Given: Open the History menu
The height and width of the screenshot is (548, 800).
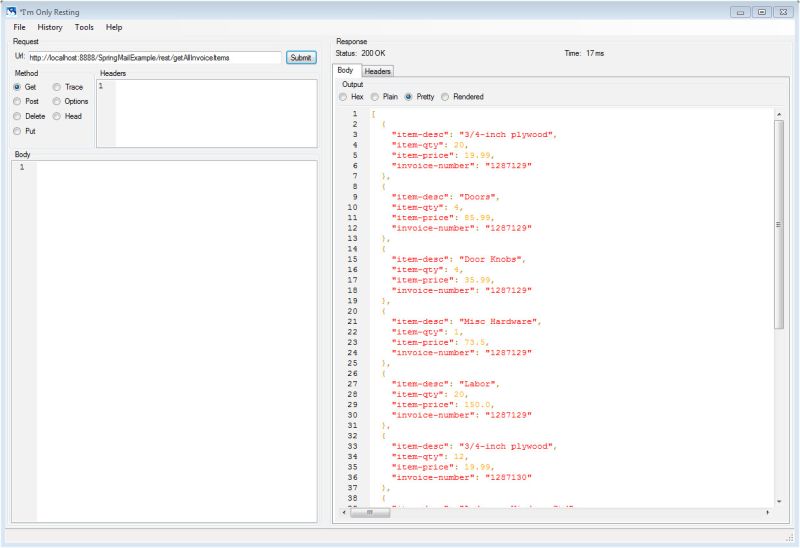Looking at the screenshot, I should click(x=50, y=27).
